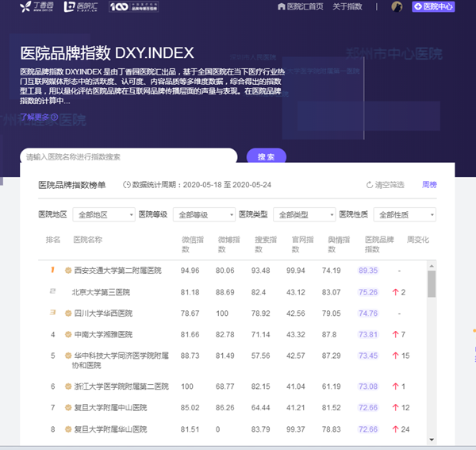Switch to the 周榜 tab
Screen dimensions: 476x450
click(429, 185)
